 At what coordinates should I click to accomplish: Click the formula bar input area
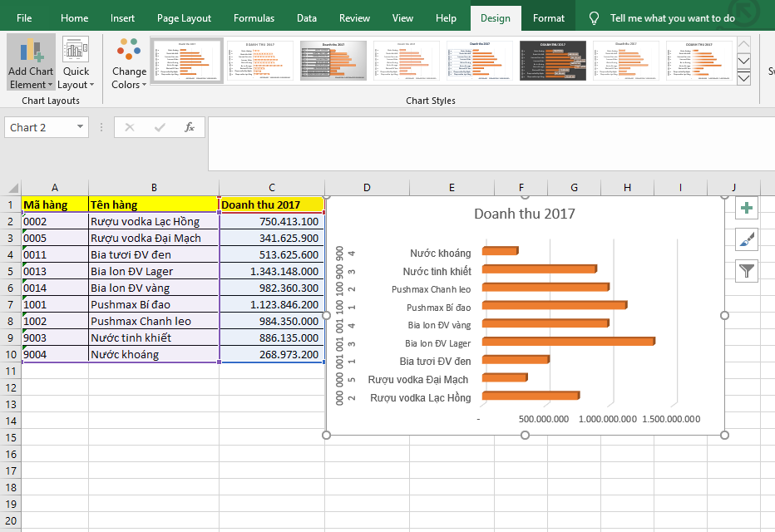(x=491, y=141)
